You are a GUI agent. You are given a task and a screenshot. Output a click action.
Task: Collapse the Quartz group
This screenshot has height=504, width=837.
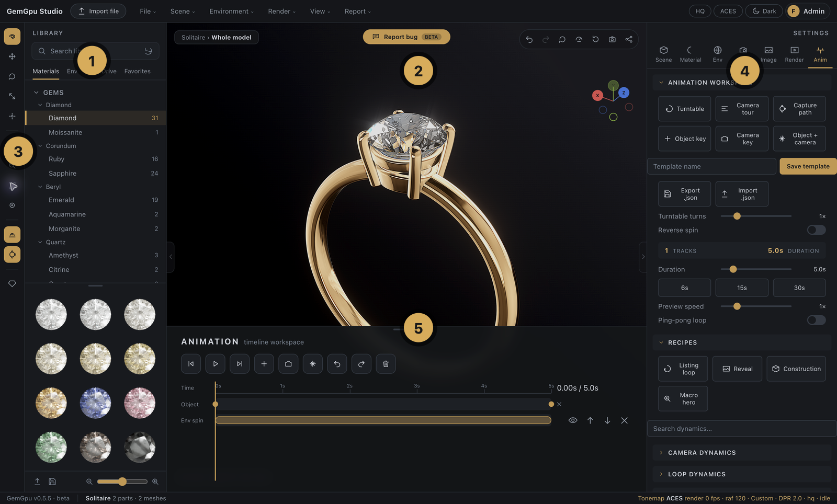[40, 242]
